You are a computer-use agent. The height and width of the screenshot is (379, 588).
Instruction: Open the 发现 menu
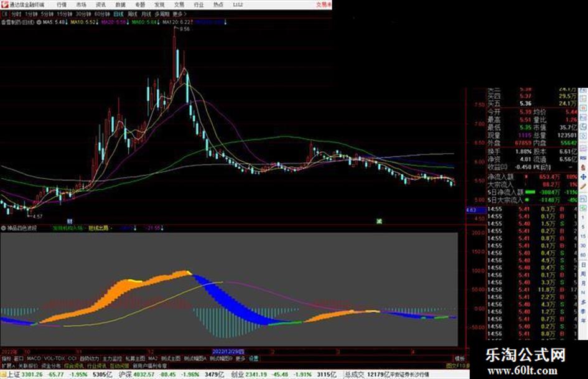coord(159,5)
